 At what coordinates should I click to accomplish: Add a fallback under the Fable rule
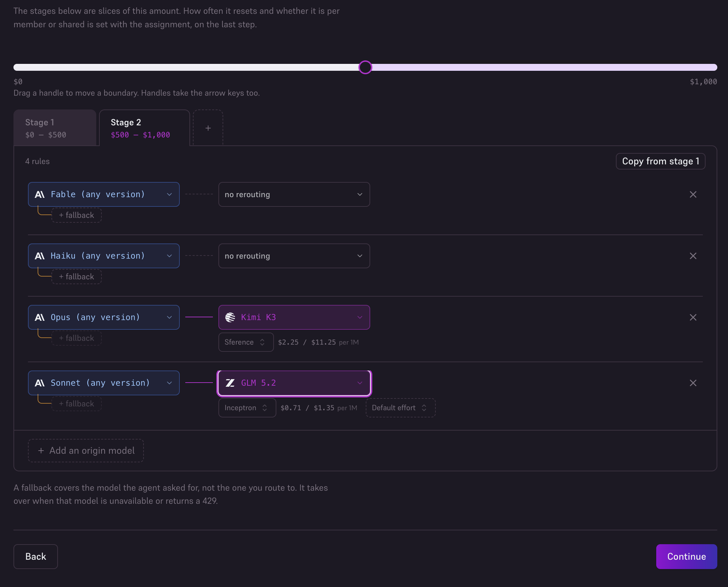coord(77,215)
